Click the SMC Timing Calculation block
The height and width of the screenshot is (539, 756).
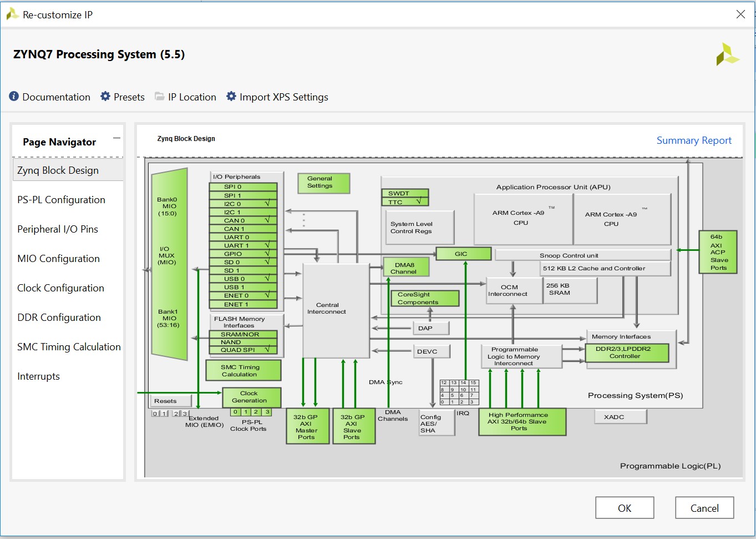point(243,370)
